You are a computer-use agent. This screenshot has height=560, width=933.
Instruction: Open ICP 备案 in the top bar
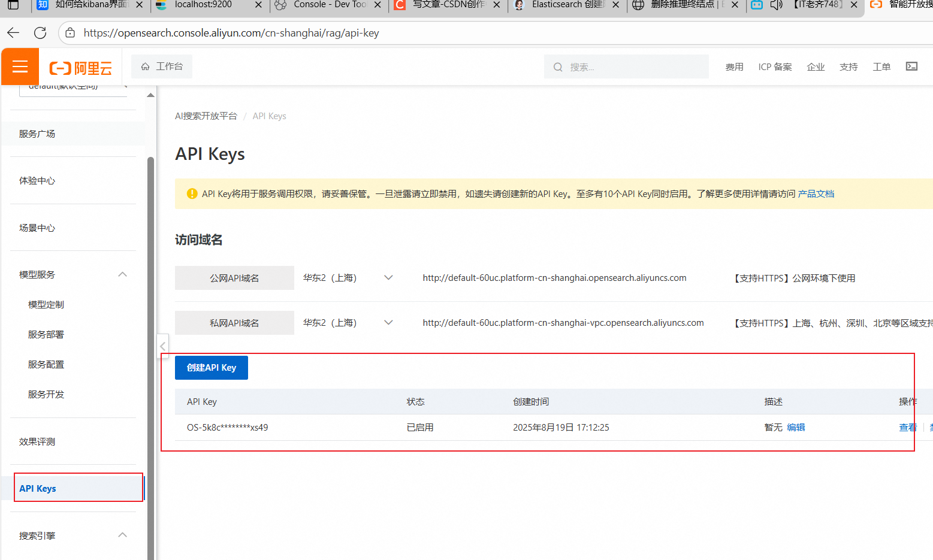click(775, 67)
